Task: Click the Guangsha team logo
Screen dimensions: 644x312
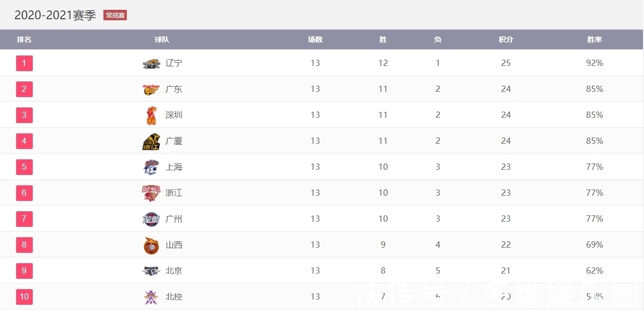Action: tap(151, 141)
